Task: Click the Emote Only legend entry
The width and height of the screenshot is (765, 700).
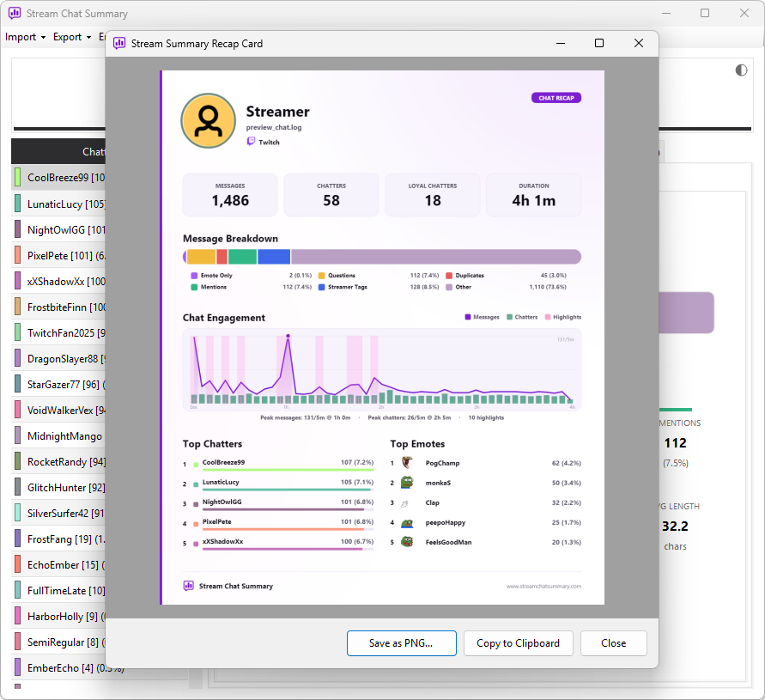Action: tap(212, 276)
